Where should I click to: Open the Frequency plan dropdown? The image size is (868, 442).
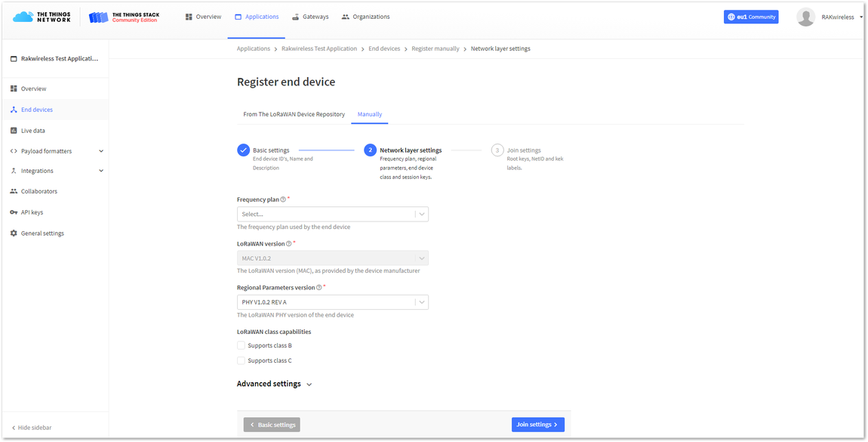pos(333,214)
